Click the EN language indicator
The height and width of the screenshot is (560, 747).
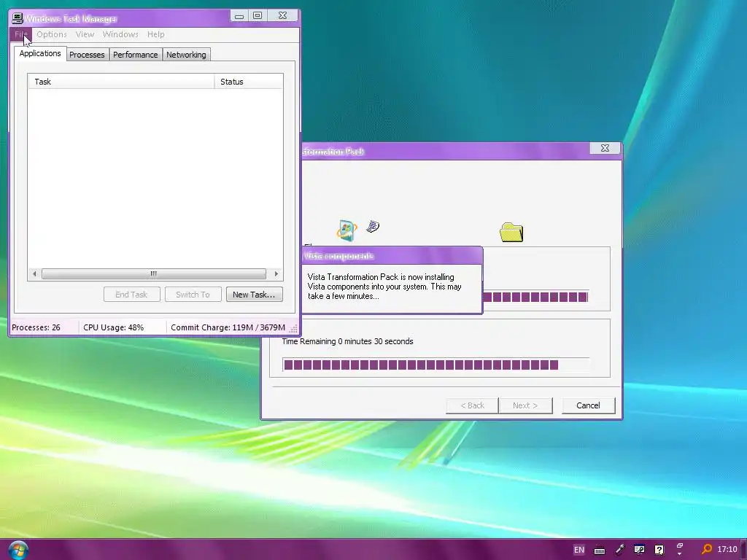click(578, 550)
